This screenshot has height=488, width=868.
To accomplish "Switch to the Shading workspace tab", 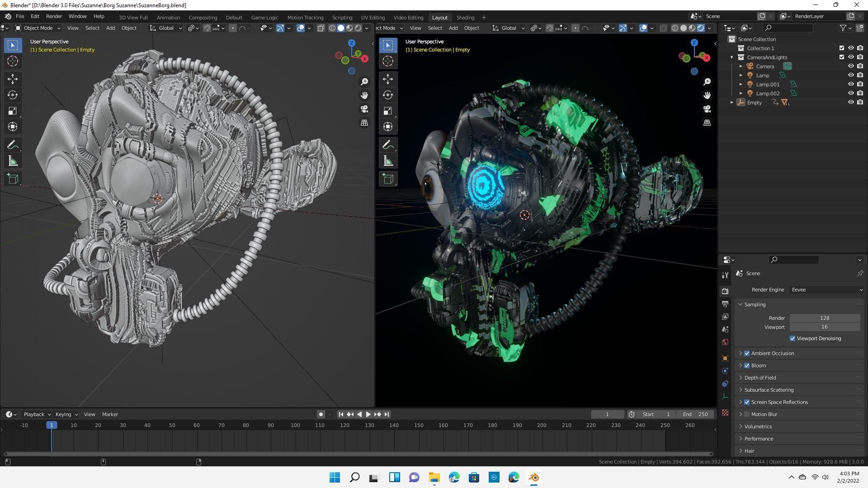I will coord(465,18).
